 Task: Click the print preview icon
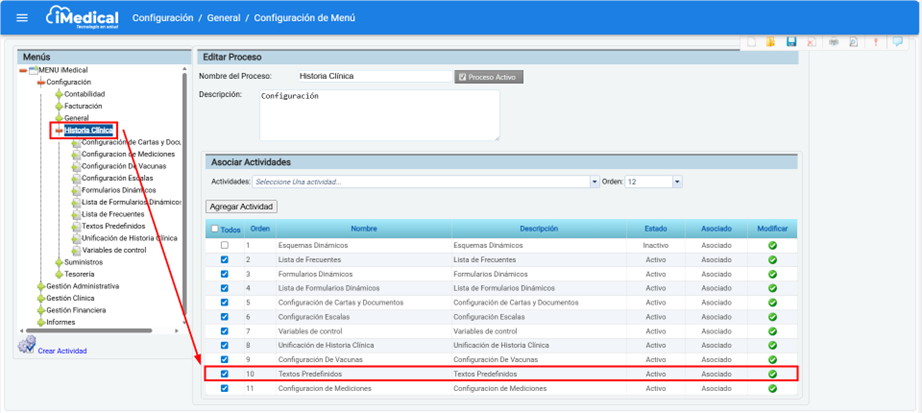point(853,42)
